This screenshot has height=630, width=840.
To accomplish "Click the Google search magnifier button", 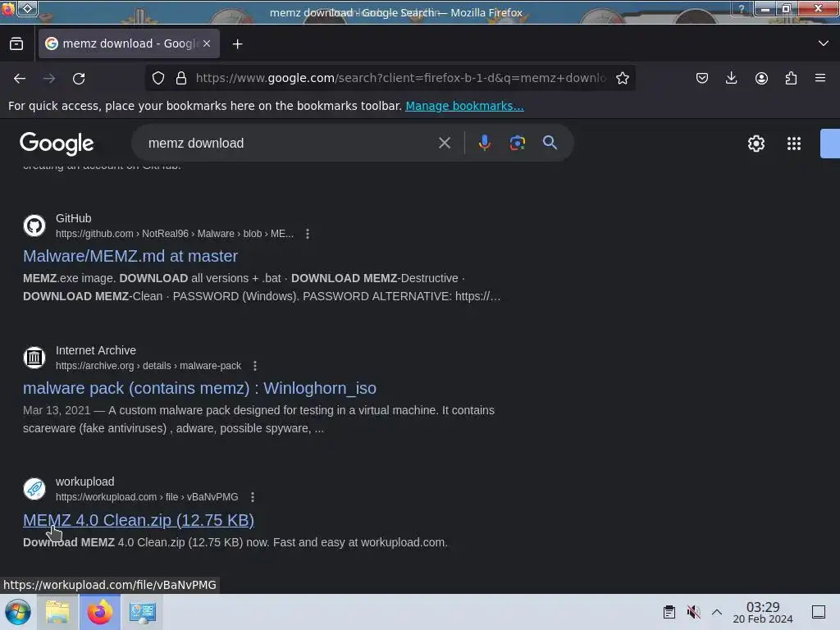I will point(550,143).
